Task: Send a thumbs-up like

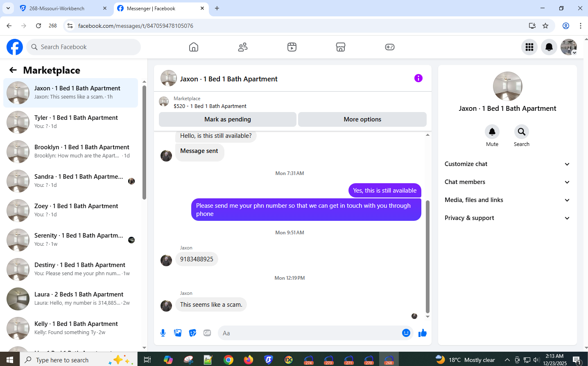Action: click(x=423, y=333)
